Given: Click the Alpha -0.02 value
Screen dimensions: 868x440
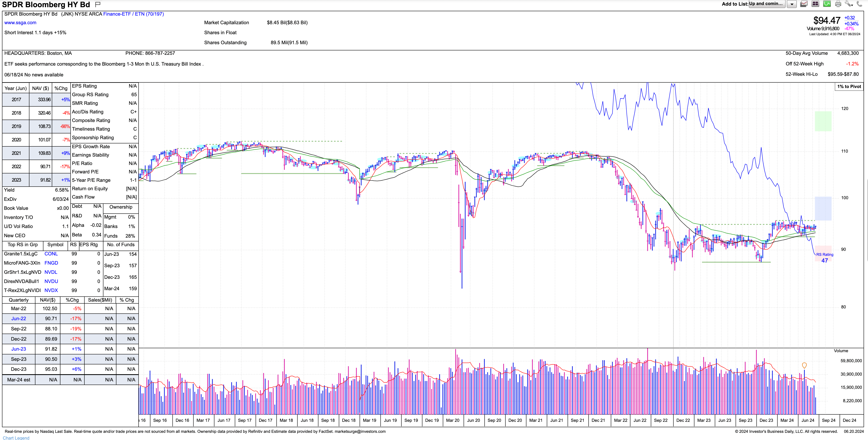Looking at the screenshot, I should (96, 225).
